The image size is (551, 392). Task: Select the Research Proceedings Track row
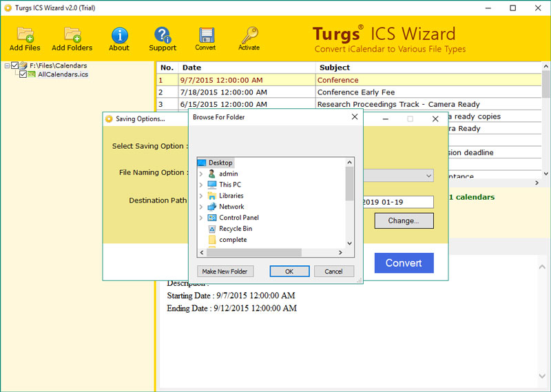click(x=349, y=104)
